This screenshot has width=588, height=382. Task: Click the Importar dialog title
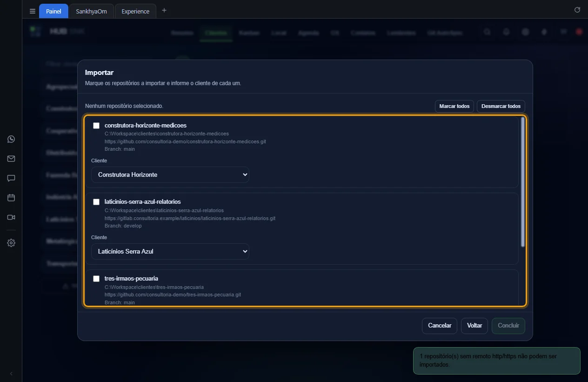(99, 73)
